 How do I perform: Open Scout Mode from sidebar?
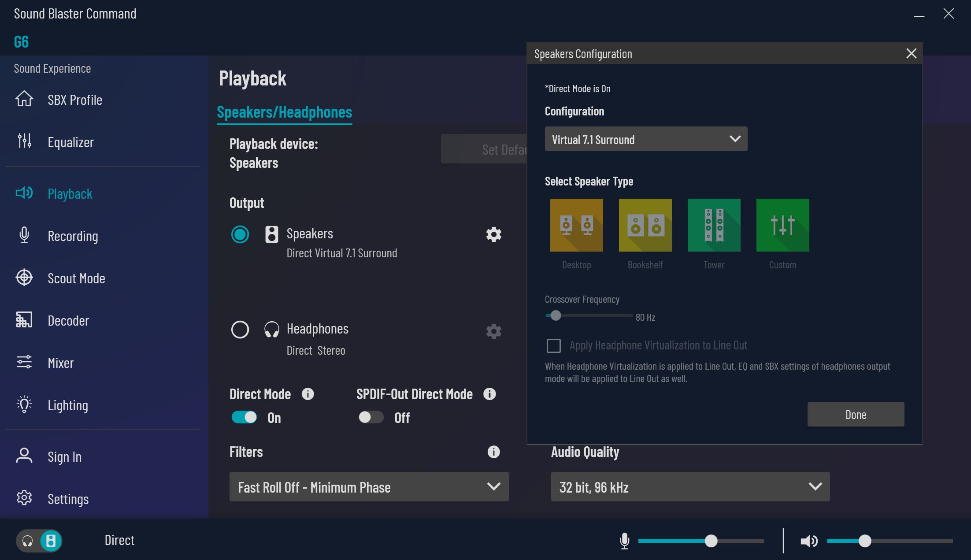(76, 278)
